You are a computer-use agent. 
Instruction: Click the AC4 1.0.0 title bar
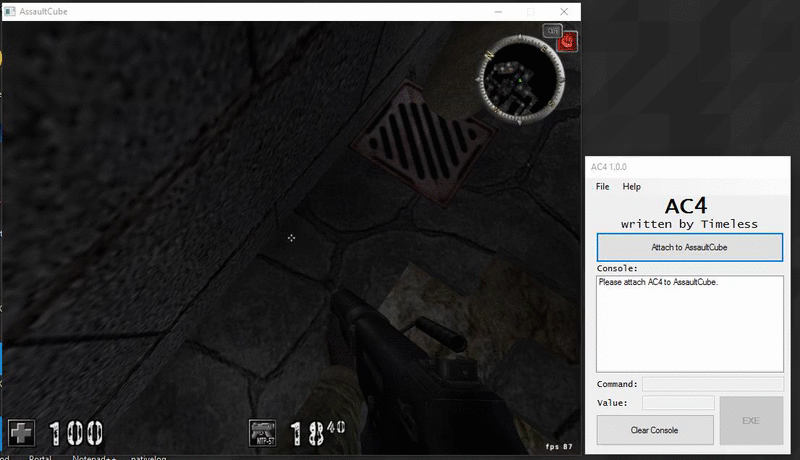688,167
